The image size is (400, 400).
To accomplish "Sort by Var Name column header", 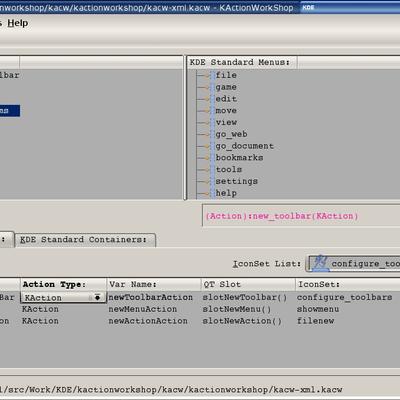I will pyautogui.click(x=154, y=285).
